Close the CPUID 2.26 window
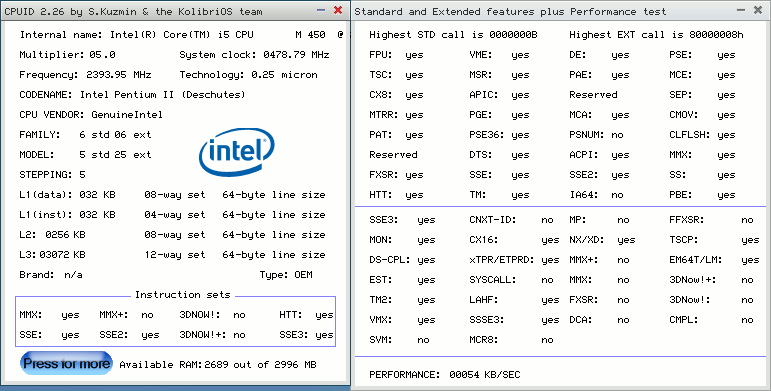This screenshot has width=771, height=391. [x=338, y=10]
